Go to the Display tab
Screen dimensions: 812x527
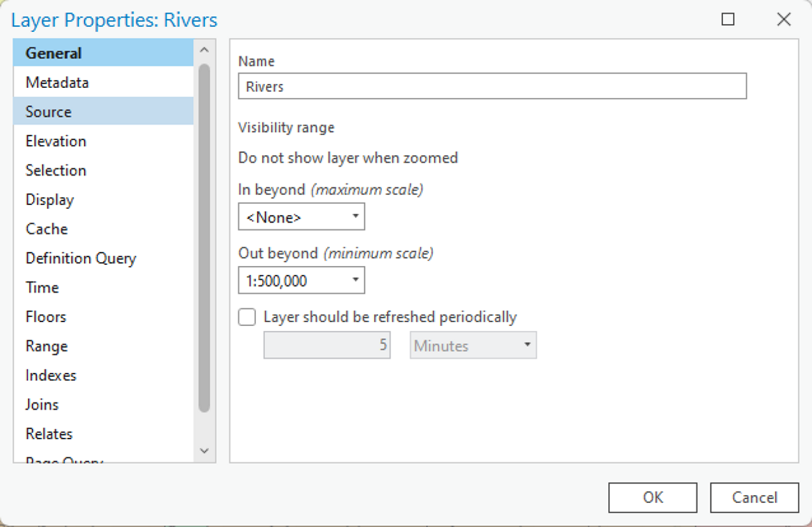coord(50,200)
